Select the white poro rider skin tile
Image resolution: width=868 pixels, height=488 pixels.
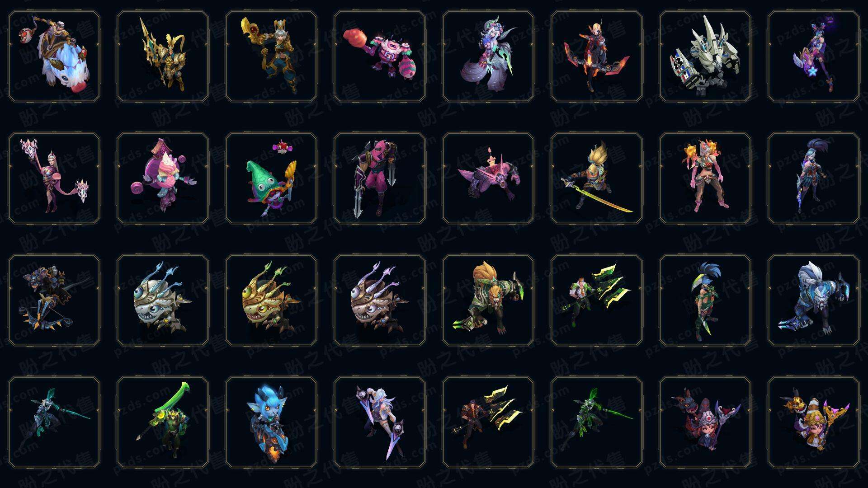click(54, 56)
